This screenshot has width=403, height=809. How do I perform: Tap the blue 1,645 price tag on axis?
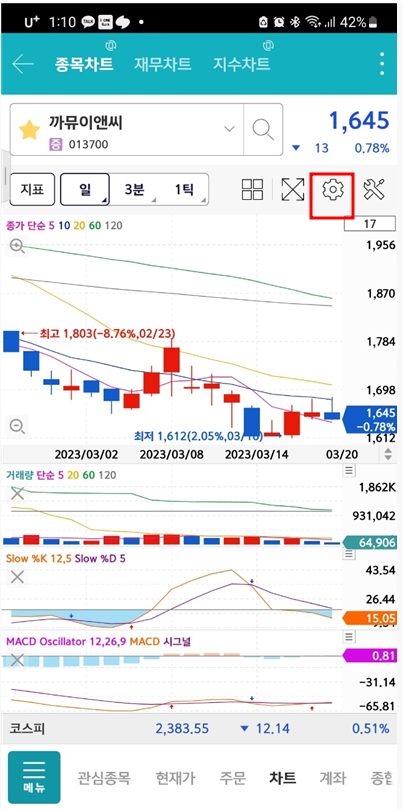coord(369,419)
